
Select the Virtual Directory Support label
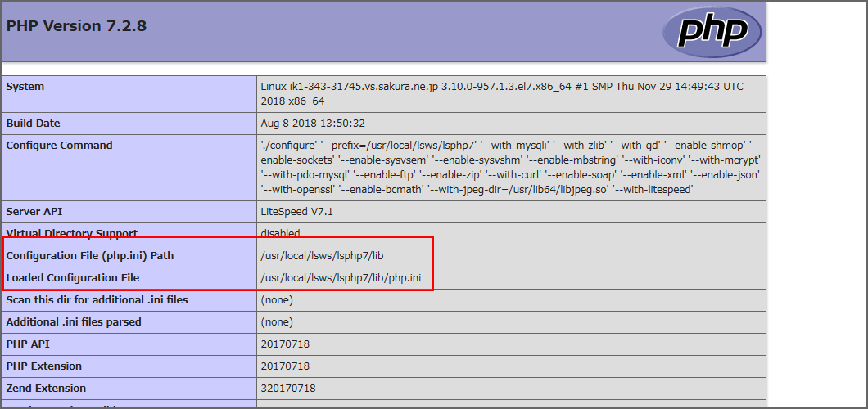[71, 233]
